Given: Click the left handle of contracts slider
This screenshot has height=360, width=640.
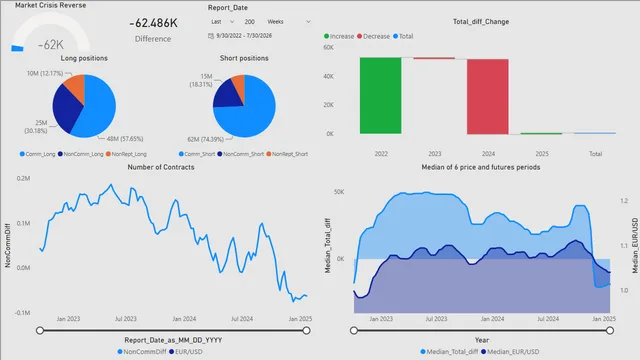Looking at the screenshot, I should [x=40, y=330].
